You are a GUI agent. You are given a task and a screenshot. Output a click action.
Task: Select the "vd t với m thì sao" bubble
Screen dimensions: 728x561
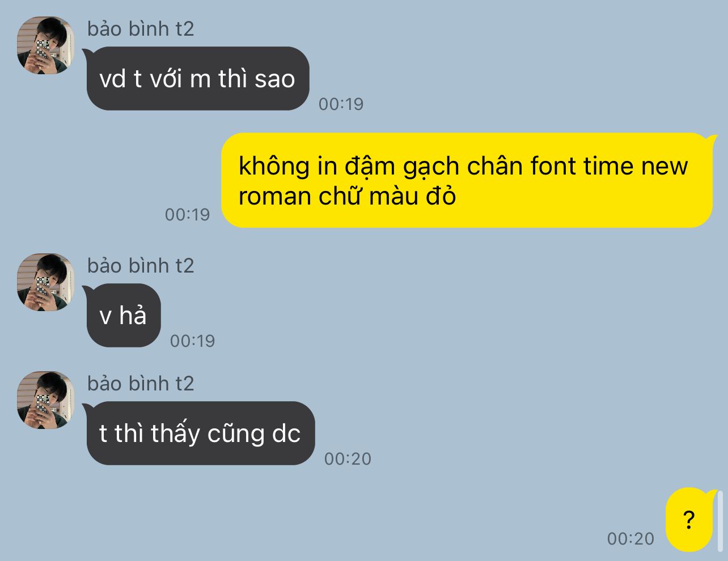coord(197,79)
